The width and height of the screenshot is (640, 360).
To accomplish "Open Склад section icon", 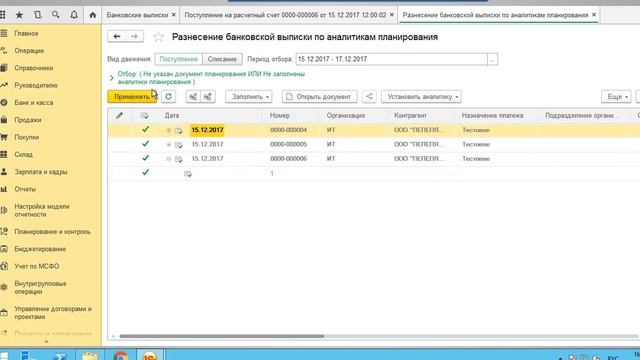I will click(x=4, y=154).
